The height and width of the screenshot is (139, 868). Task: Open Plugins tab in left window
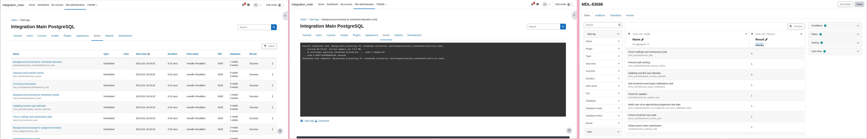[67, 36]
